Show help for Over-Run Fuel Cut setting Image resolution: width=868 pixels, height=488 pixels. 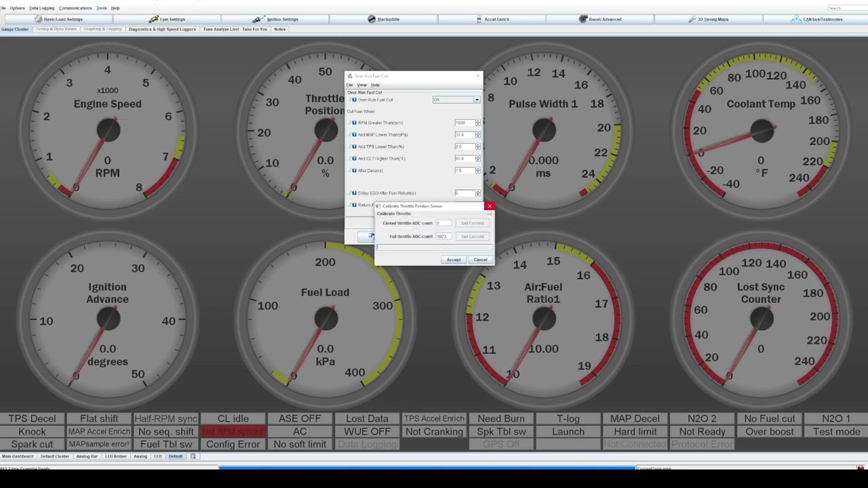[x=354, y=100]
